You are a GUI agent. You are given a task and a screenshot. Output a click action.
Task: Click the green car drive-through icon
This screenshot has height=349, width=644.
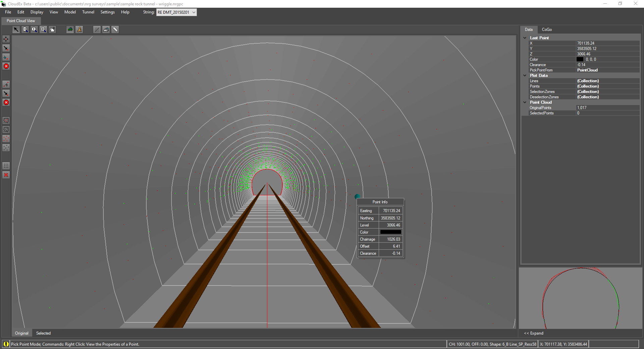click(70, 30)
